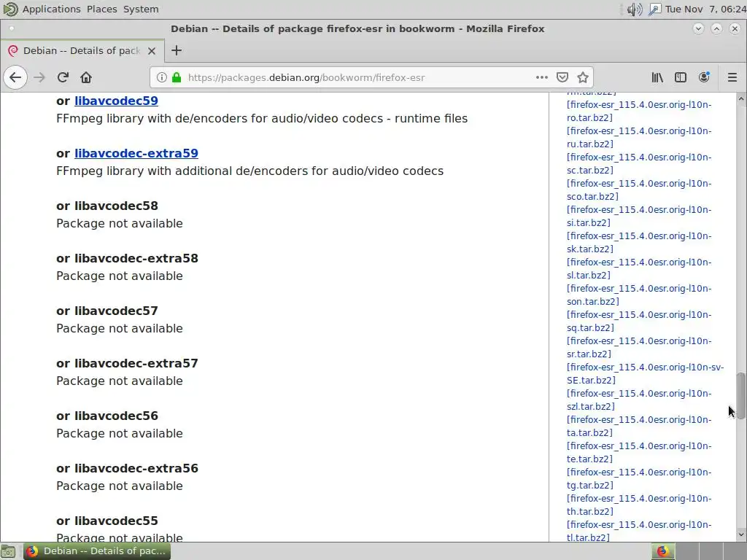Close the Debian package details tab
Screen dimensions: 747x560
tap(152, 51)
